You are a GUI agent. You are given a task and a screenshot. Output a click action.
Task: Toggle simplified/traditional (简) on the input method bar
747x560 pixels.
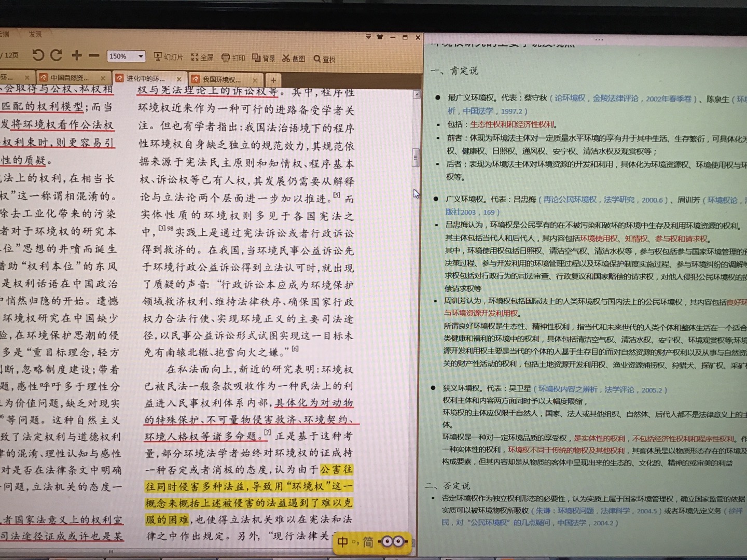click(368, 542)
